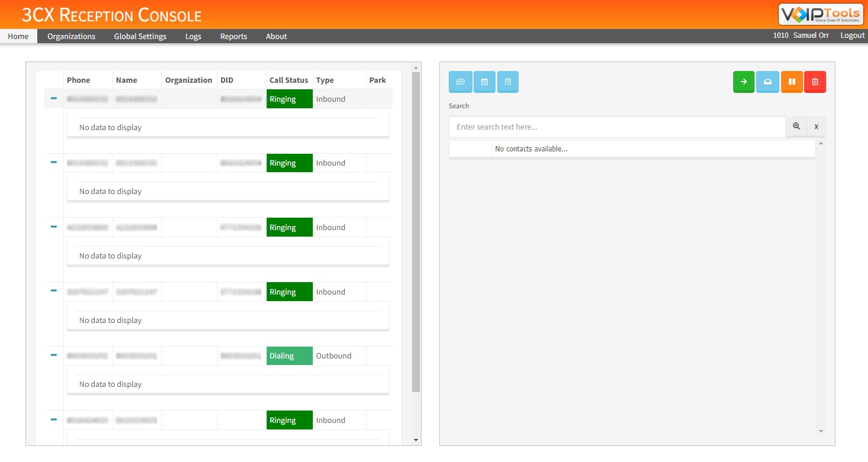Screen dimensions: 868x462
Task: Click the green transfer call arrow icon
Action: pyautogui.click(x=743, y=82)
